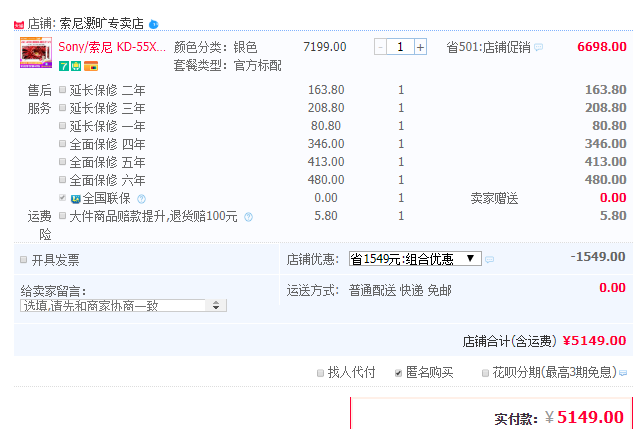Open the promo info bubble next to 省501:店铺促销
Screen dimensions: 637x429
coord(538,47)
